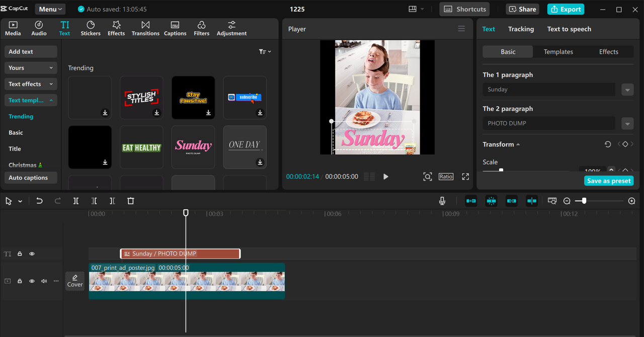Collapse the Transform section
Image resolution: width=644 pixels, height=337 pixels.
pos(518,145)
